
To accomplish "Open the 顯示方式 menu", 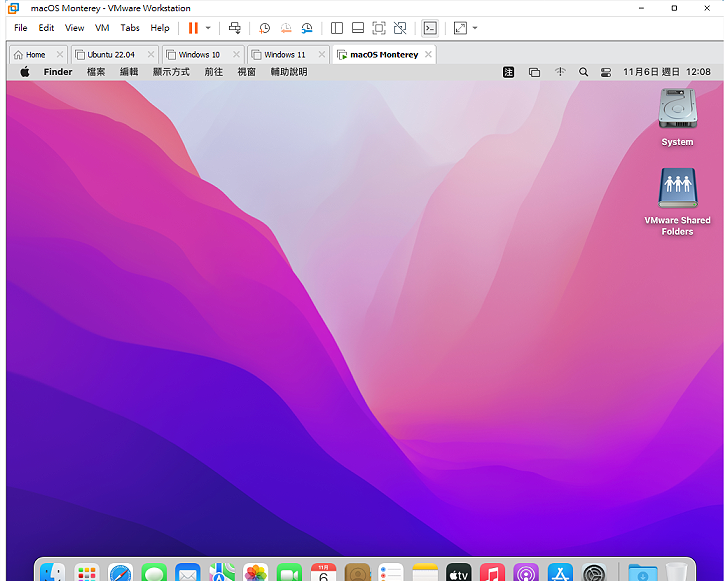I will [171, 72].
